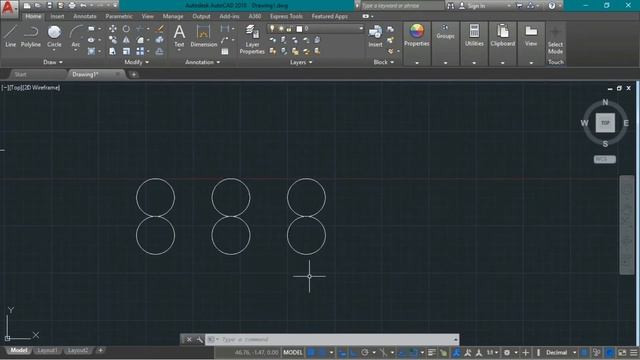Open the Utilities calculator panel
640x360 pixels.
(474, 31)
